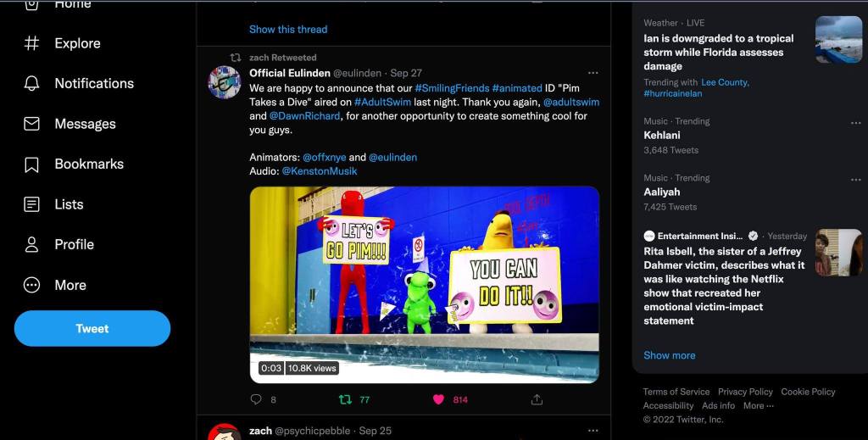This screenshot has width=868, height=440.
Task: Click the Show this thread link
Action: 287,29
